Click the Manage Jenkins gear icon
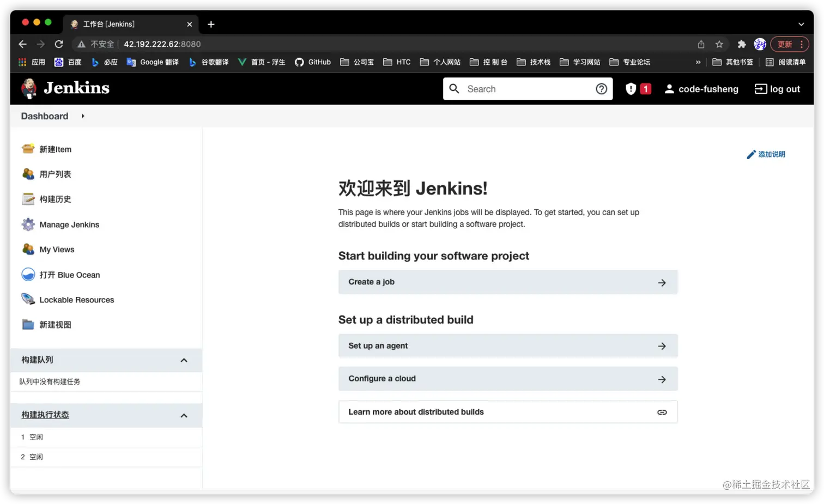Screen dimensions: 824x504 (x=28, y=224)
